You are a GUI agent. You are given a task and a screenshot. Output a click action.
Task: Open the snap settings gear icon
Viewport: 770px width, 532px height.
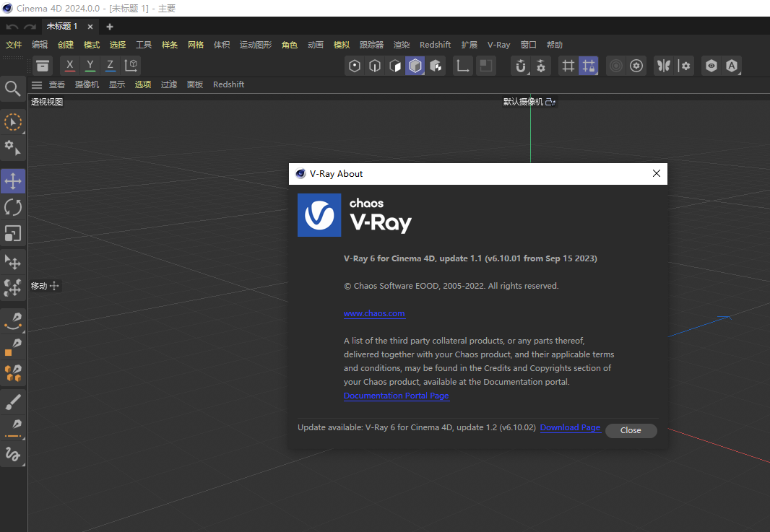click(541, 66)
